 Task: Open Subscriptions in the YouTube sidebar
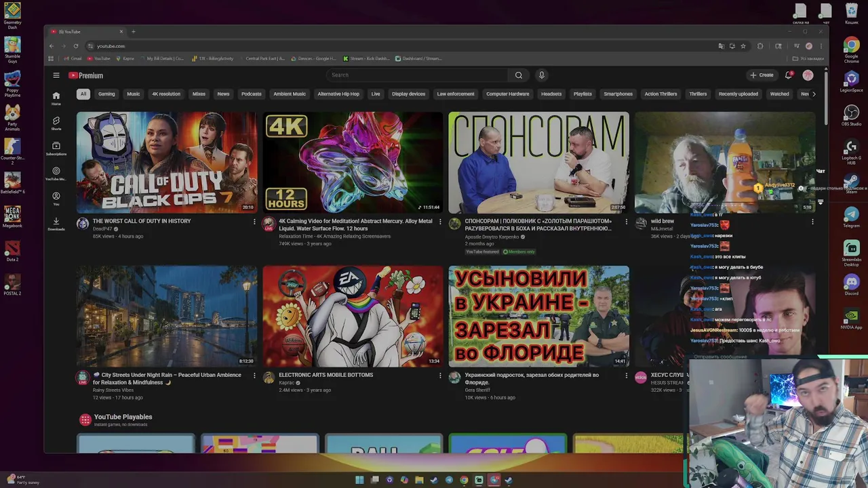[x=56, y=148]
